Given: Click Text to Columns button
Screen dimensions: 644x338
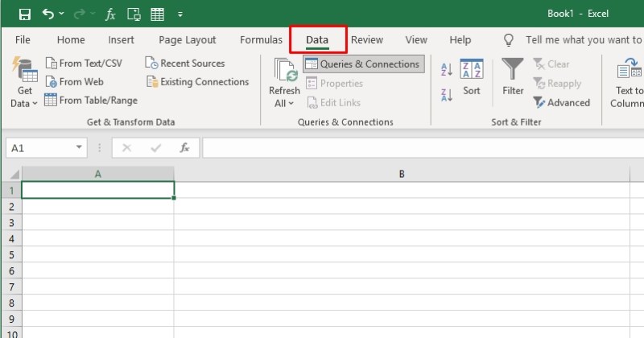Looking at the screenshot, I should 629,84.
